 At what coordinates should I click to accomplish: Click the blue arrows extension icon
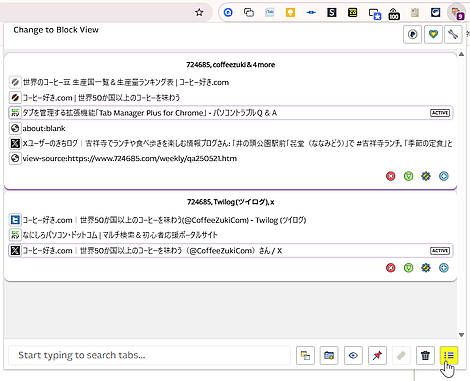coord(311,13)
